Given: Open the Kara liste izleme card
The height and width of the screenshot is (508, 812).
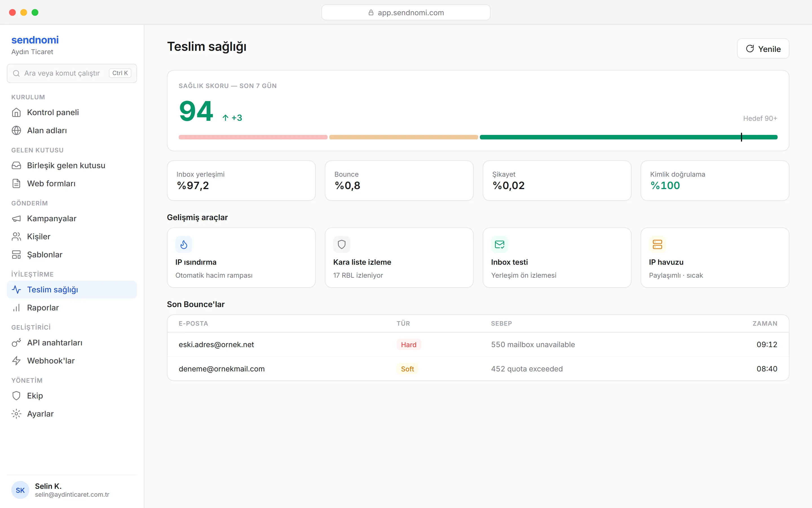Looking at the screenshot, I should click(399, 258).
